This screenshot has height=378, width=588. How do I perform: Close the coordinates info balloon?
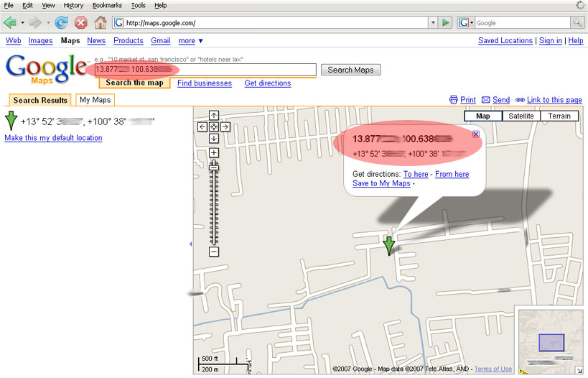click(476, 134)
